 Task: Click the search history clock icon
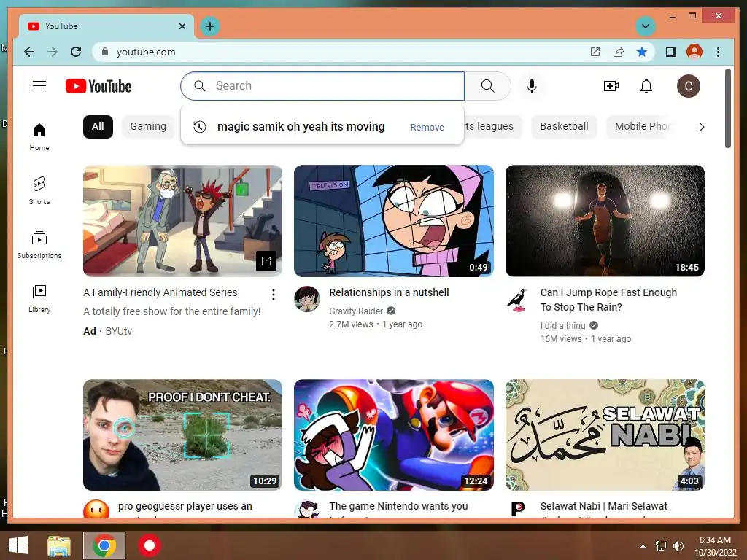[x=200, y=127]
